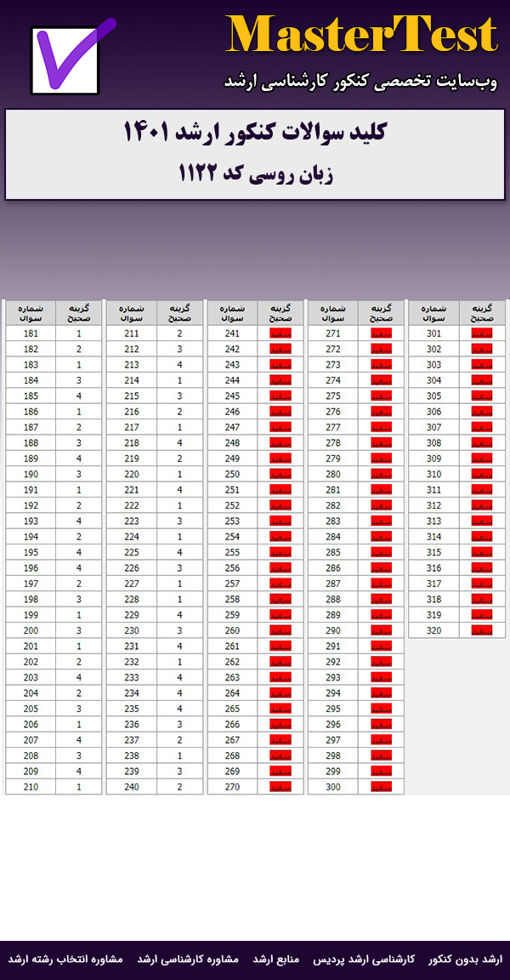
Task: Select مشاوره انتخاب رشته ارشد footer link
Action: 65,959
